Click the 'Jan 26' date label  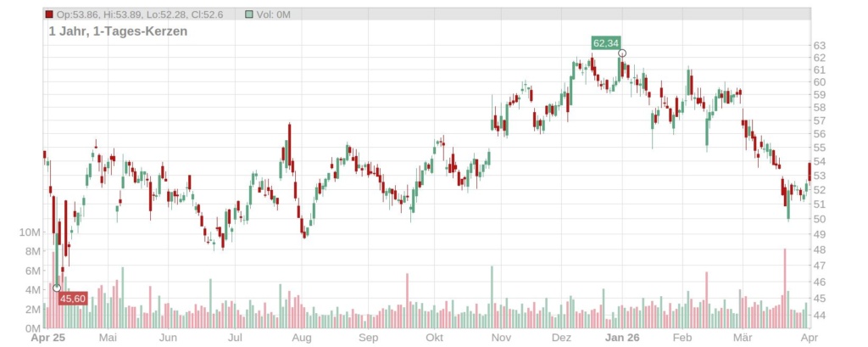[622, 337]
